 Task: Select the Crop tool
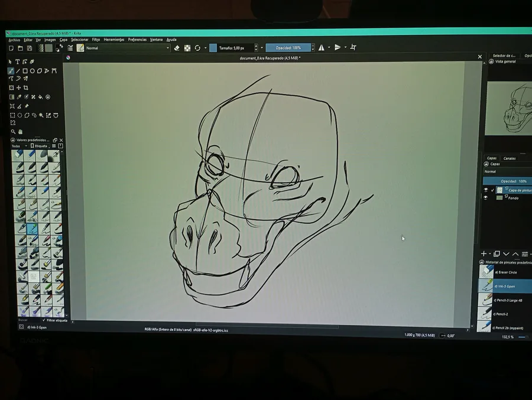pos(26,87)
